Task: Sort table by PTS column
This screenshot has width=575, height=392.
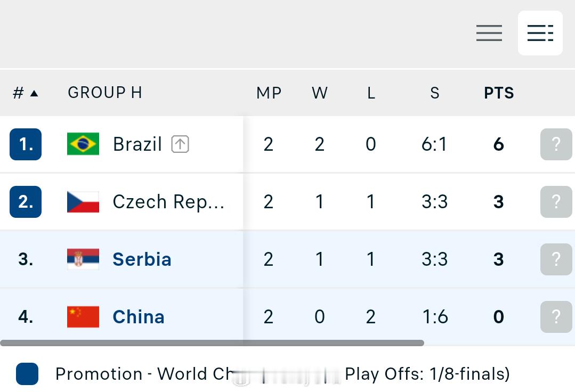Action: point(499,93)
